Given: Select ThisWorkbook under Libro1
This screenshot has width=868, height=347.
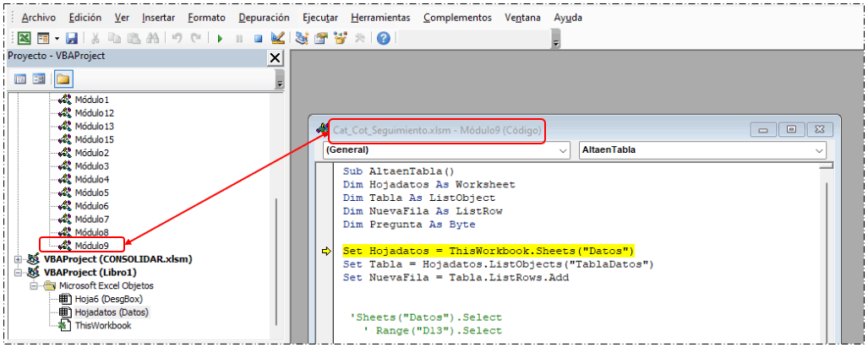Looking at the screenshot, I should tap(103, 325).
